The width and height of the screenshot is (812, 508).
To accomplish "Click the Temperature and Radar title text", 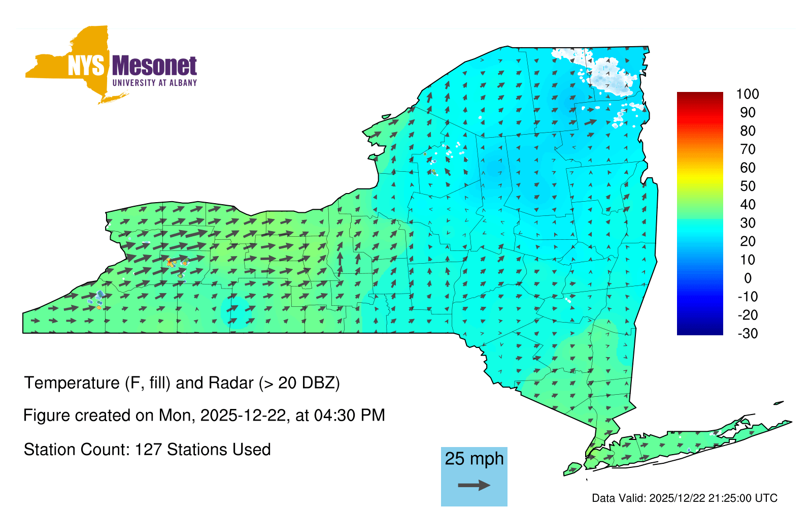I will pos(182,383).
